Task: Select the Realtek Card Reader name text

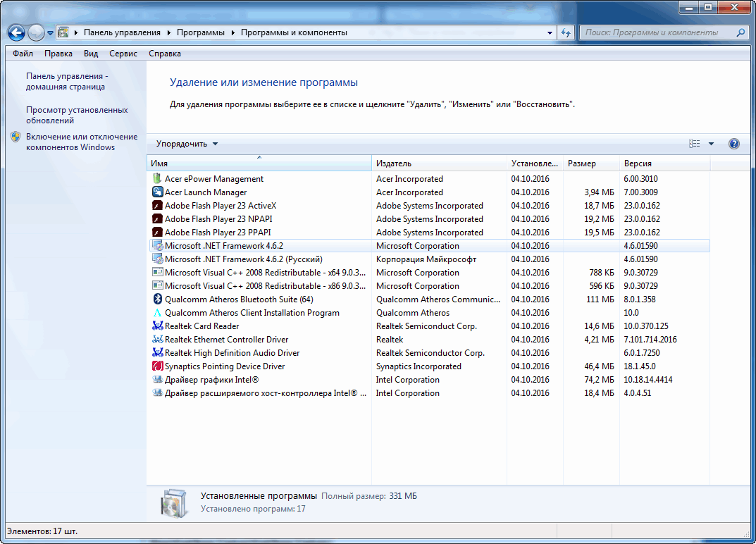Action: tap(202, 326)
